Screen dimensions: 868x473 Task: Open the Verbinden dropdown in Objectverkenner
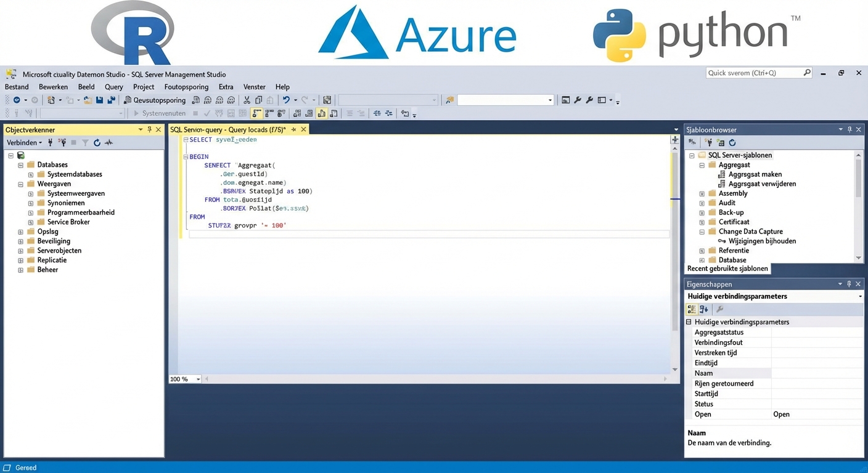pos(23,142)
